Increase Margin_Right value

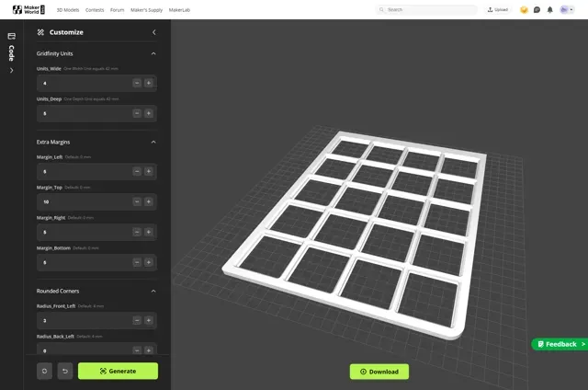[x=149, y=232]
